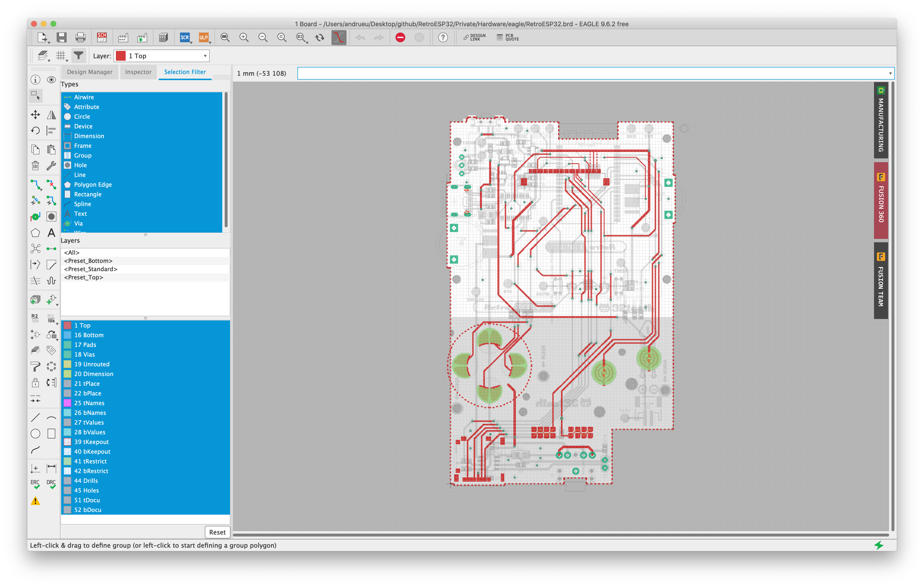The height and width of the screenshot is (587, 924).
Task: Select the Mirror tool icon
Action: point(51,114)
